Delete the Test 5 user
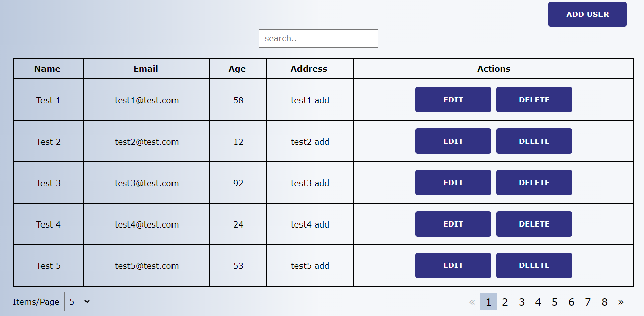Screen dimensions: 644x316 [x=534, y=265]
